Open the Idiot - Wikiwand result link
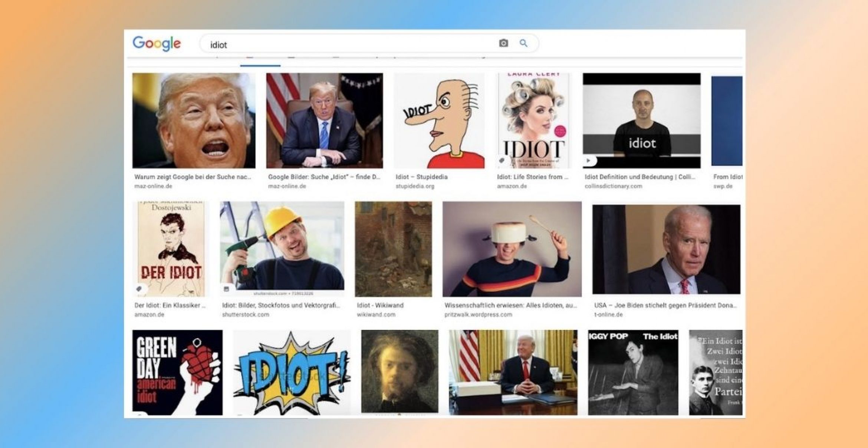Image resolution: width=868 pixels, height=448 pixels. [x=380, y=305]
